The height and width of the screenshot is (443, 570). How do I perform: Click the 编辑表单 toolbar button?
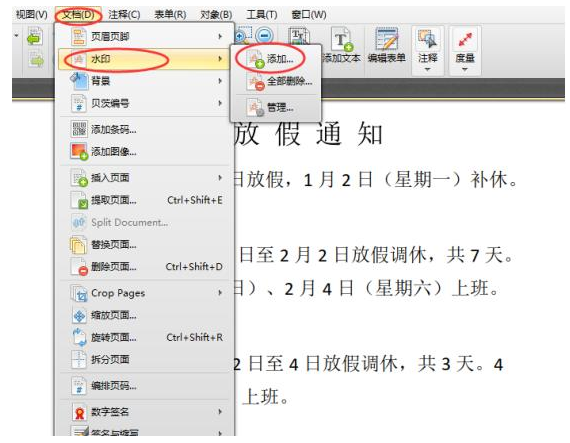[x=386, y=45]
